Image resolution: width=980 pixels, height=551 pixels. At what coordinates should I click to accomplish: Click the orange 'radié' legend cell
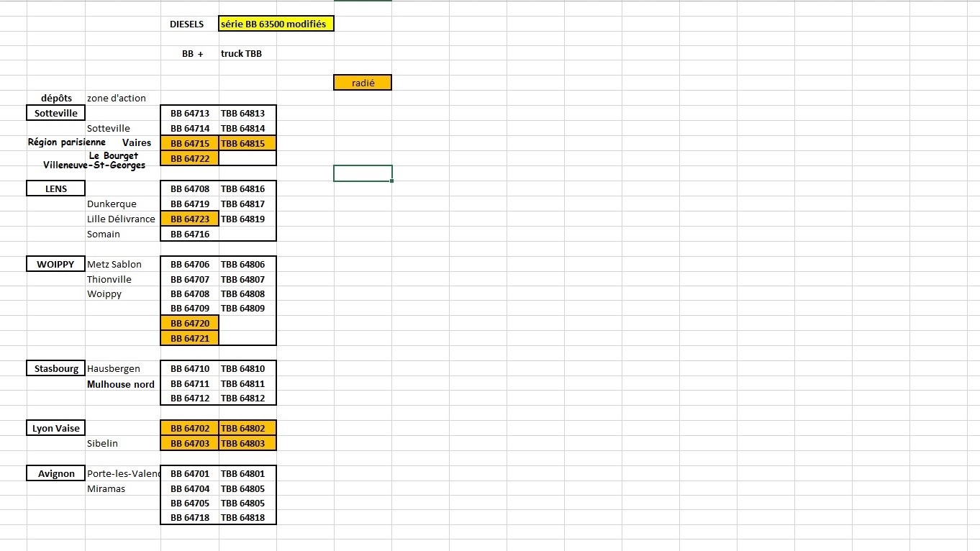point(363,83)
